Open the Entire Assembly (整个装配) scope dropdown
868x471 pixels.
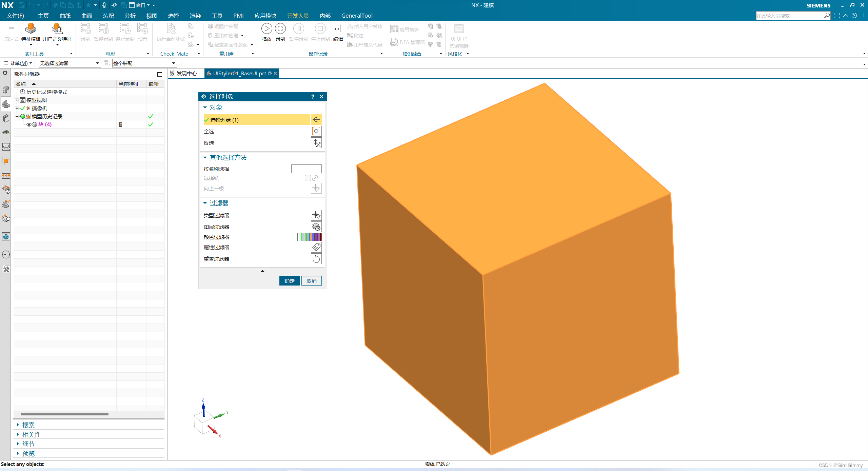pos(145,63)
